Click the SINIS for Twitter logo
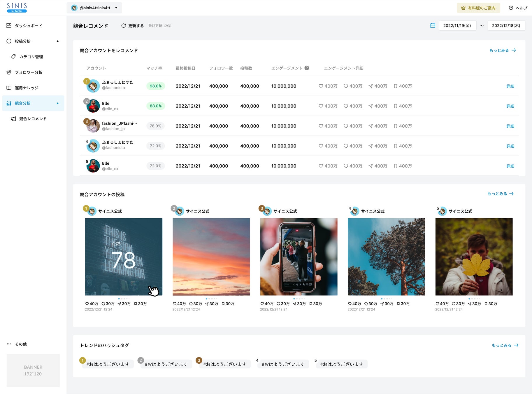 point(17,8)
